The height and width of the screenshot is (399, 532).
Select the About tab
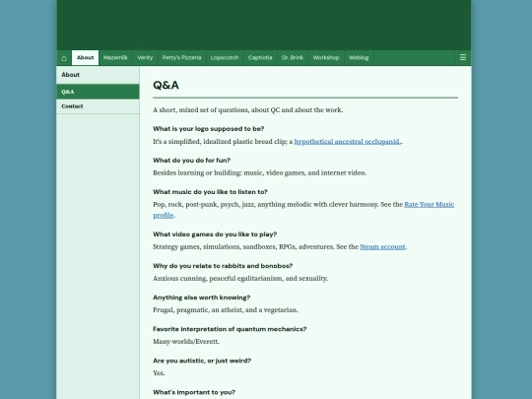[85, 58]
